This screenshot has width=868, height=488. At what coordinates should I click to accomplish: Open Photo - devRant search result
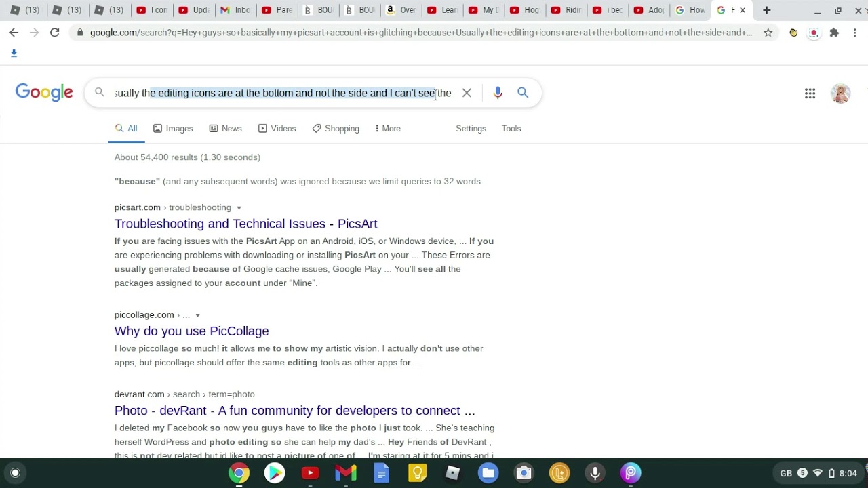tap(294, 411)
